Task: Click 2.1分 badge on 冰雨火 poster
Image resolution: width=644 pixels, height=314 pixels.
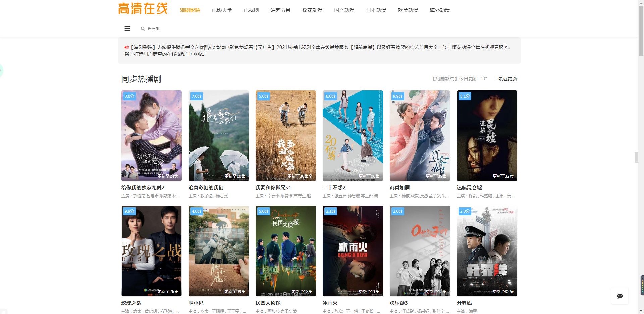Action: click(330, 211)
